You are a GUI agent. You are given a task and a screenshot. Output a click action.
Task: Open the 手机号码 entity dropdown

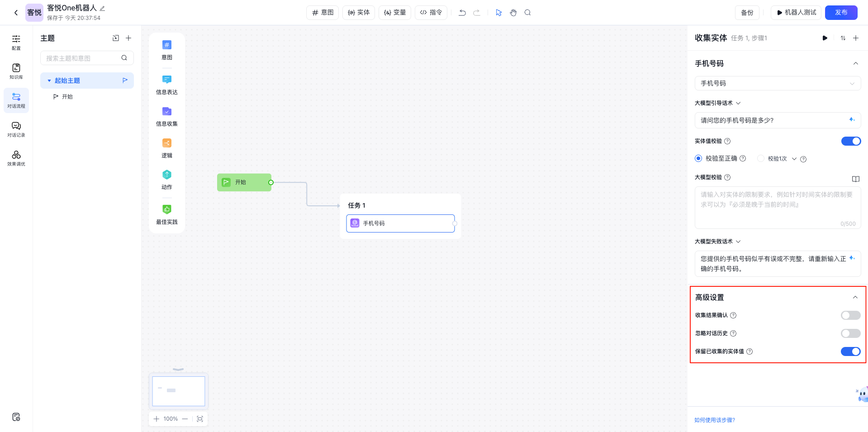pyautogui.click(x=777, y=83)
